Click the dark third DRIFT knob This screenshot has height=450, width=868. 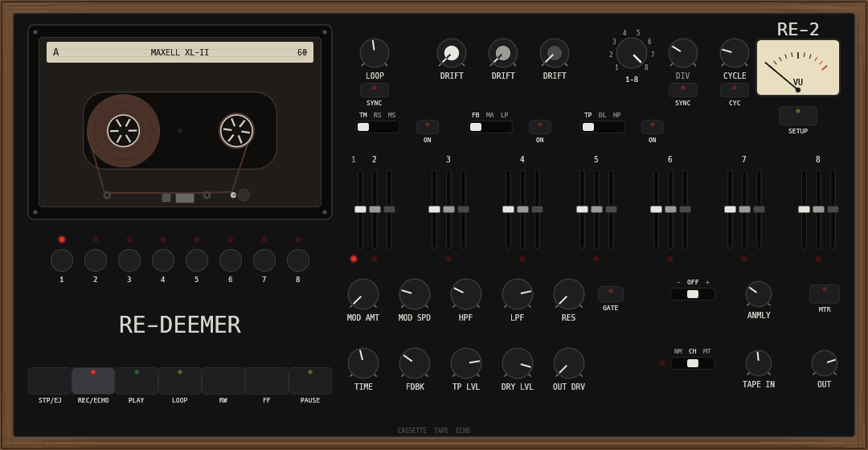point(555,53)
